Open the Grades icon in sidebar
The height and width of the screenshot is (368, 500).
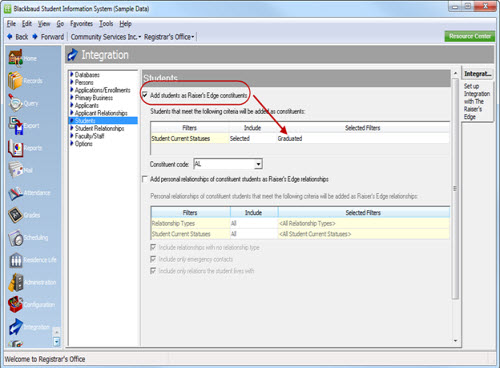coord(16,215)
